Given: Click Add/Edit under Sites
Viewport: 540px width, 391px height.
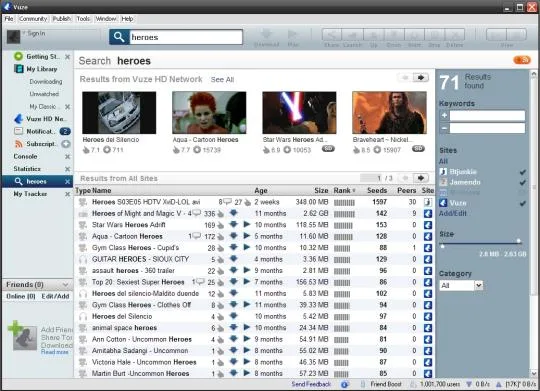Looking at the screenshot, I should [453, 214].
